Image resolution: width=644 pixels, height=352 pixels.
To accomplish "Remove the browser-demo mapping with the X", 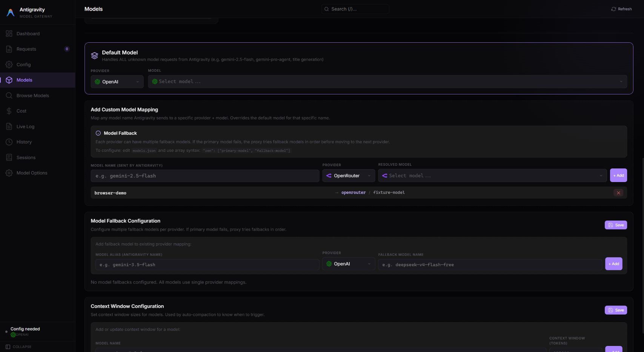I will click(618, 193).
